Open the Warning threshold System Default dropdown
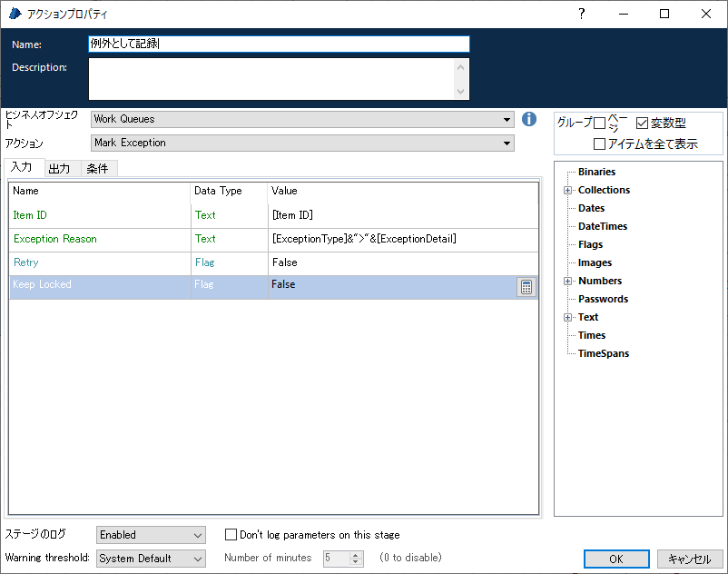The width and height of the screenshot is (728, 574). [x=151, y=559]
